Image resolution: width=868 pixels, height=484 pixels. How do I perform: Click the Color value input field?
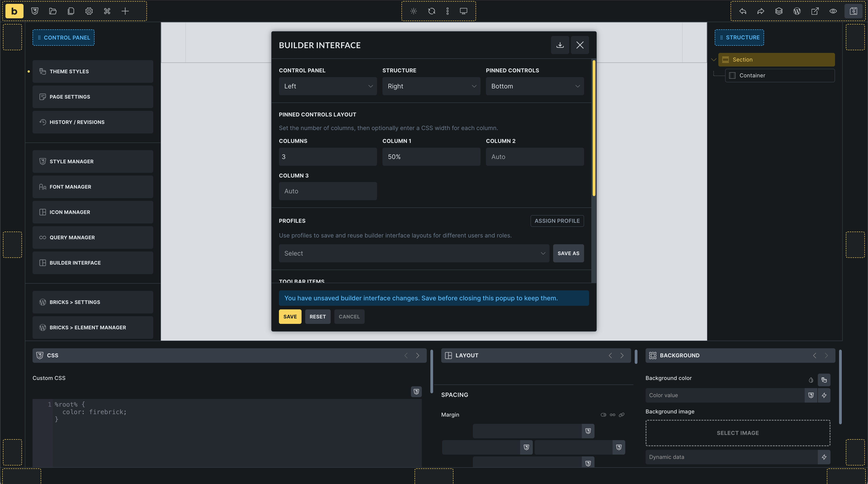point(725,395)
